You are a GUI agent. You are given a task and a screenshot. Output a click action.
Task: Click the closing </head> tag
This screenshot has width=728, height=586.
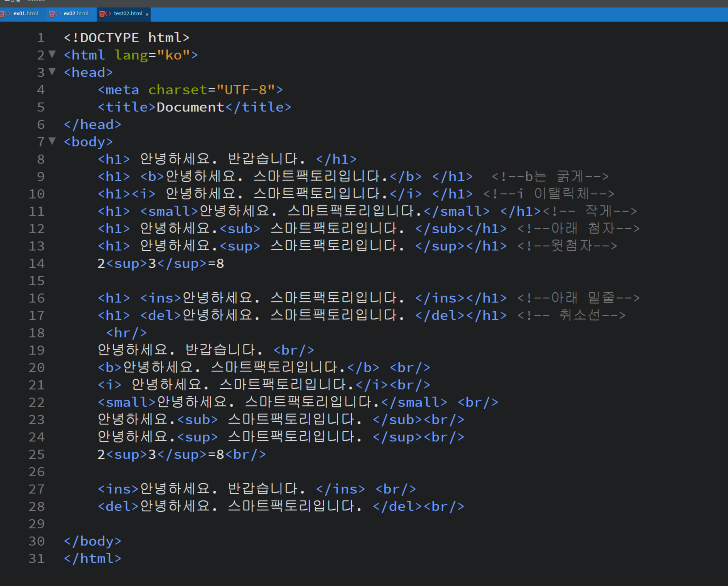tap(93, 125)
